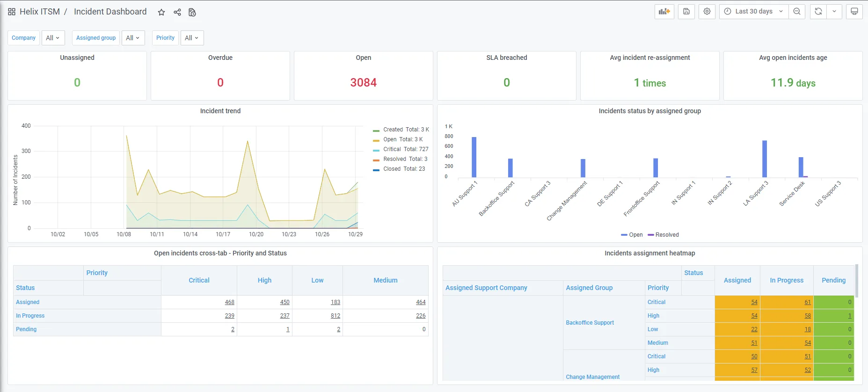Open Assigned Medium count 464
Image resolution: width=868 pixels, height=392 pixels.
(421, 302)
